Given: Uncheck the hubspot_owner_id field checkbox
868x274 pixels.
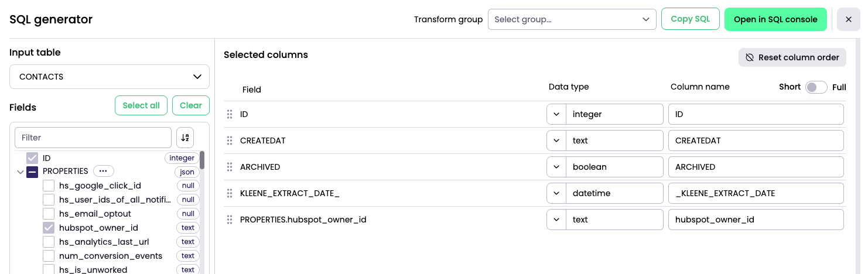Looking at the screenshot, I should 49,228.
